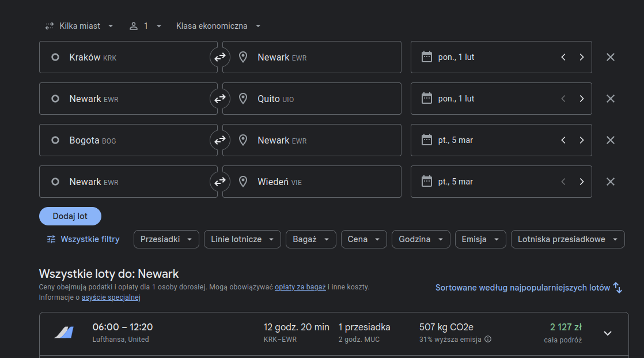Edit the Kraków KRK origin field
The image size is (644, 358).
pos(128,57)
